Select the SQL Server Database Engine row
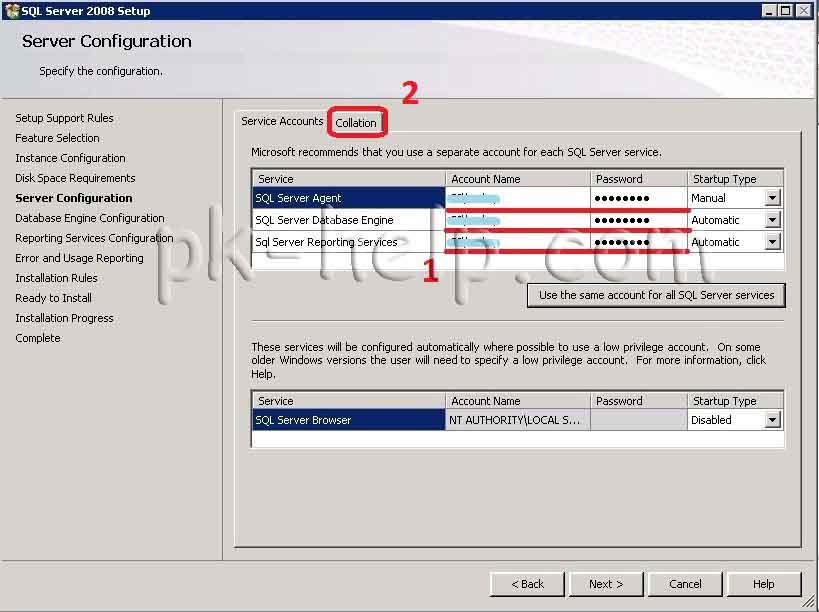The height and width of the screenshot is (612, 819). pos(348,220)
